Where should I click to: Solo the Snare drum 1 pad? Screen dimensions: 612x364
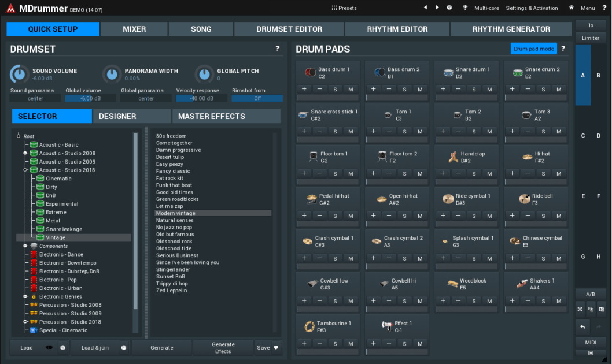click(474, 89)
